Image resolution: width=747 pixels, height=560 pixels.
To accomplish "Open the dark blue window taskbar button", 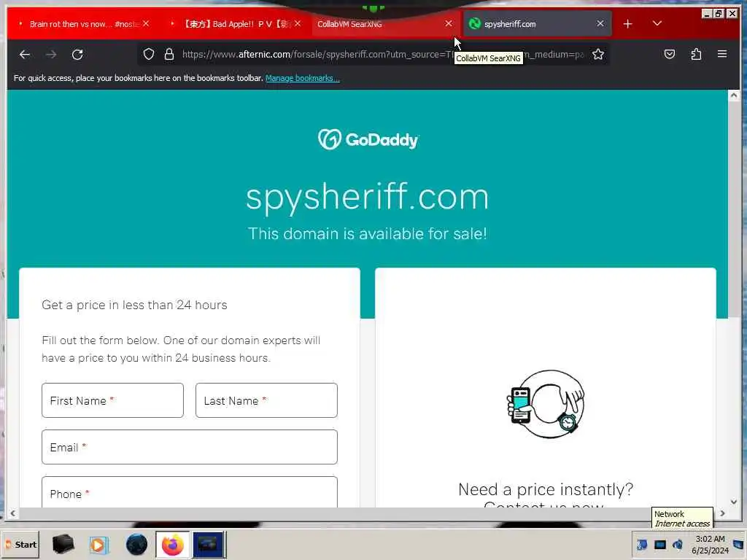I will pos(208,545).
